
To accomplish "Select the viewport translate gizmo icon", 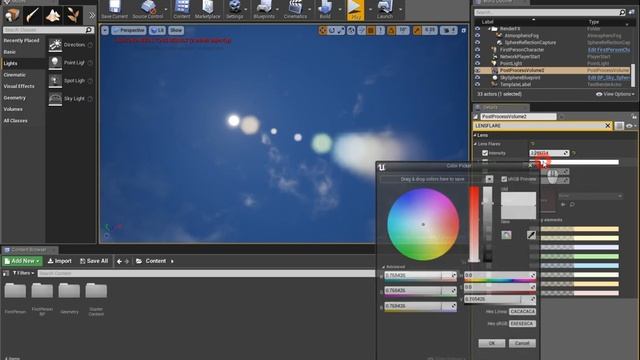I will (323, 30).
